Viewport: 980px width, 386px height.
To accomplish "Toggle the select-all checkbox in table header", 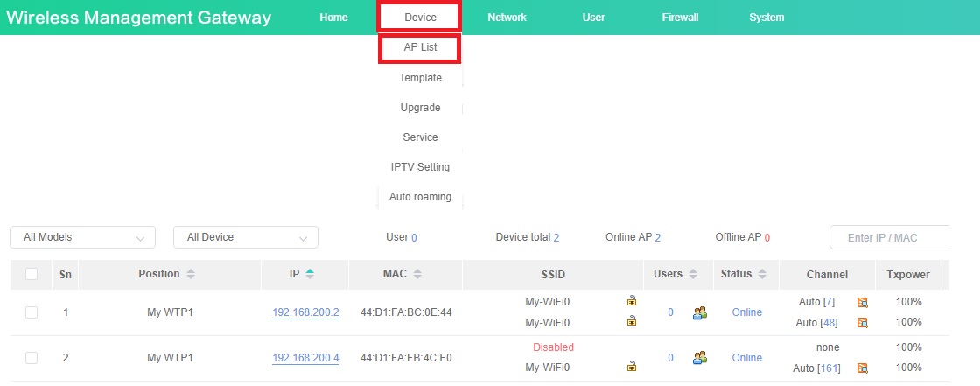I will pos(31,274).
